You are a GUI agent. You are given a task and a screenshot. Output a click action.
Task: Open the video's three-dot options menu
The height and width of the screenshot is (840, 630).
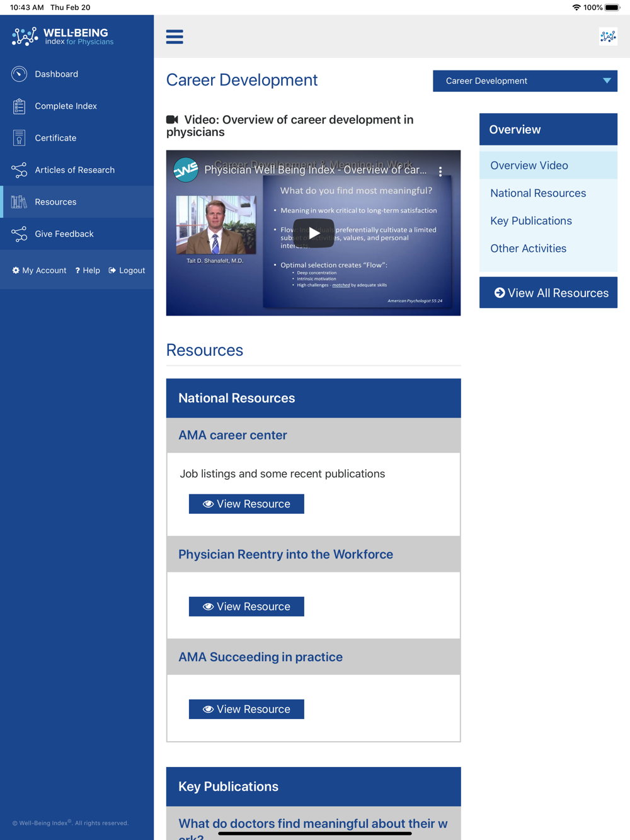[440, 171]
